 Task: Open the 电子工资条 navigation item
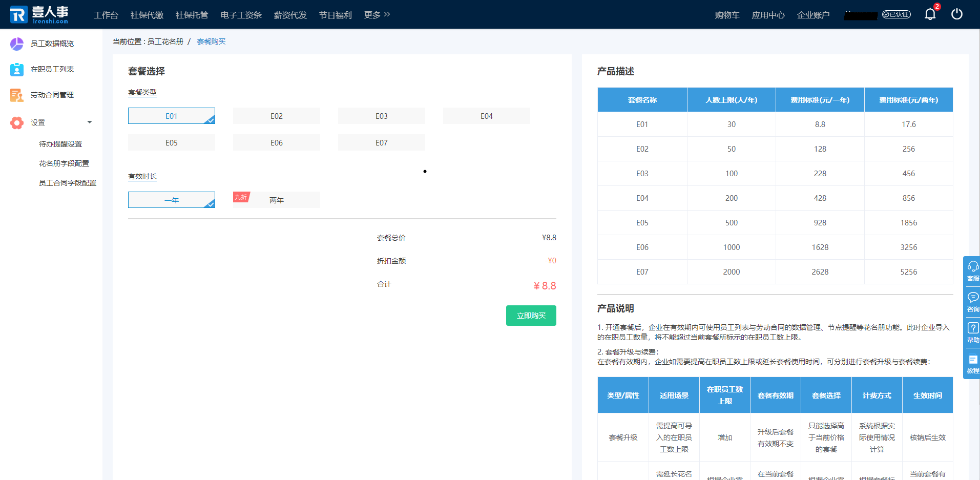pos(241,15)
